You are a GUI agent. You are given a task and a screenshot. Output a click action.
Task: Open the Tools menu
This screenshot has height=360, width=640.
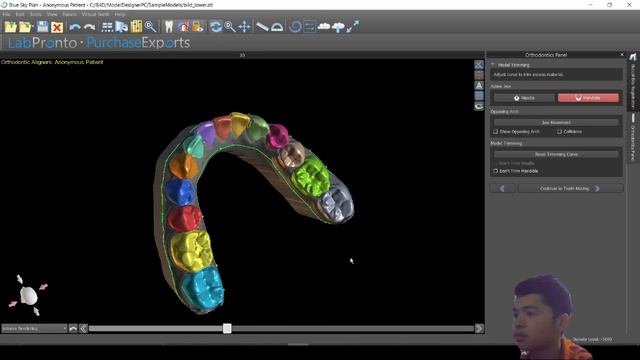coord(36,14)
